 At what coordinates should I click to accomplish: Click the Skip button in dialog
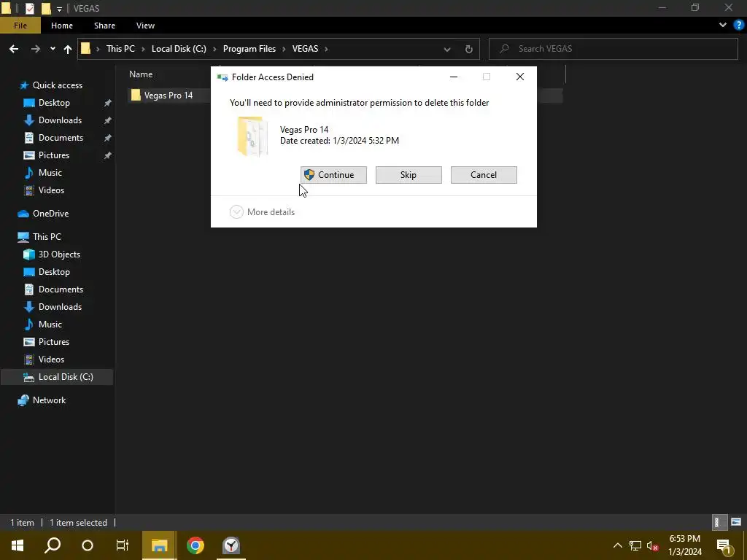click(409, 175)
